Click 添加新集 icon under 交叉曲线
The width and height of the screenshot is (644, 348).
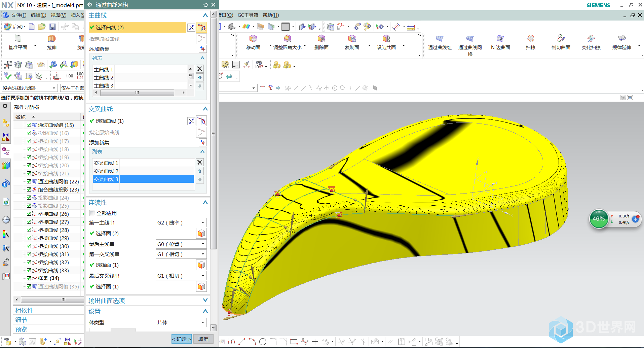coord(202,142)
